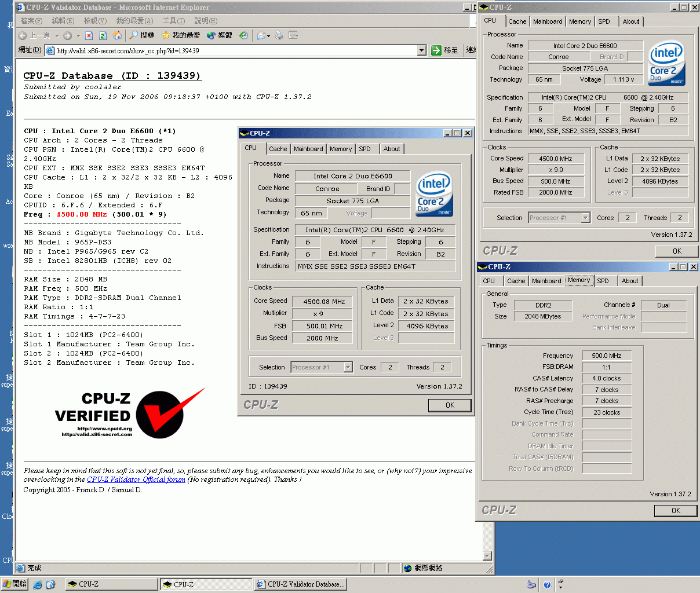The height and width of the screenshot is (593, 700).
Task: Click the first CPU-Z taskbar button
Action: pos(111,584)
